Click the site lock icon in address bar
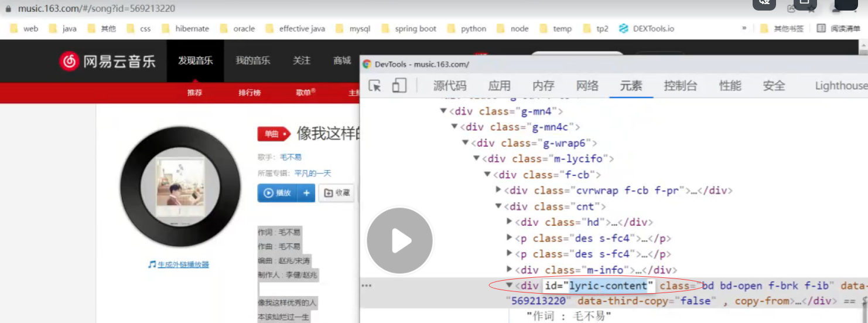Viewport: 868px width, 323px height. pos(8,9)
